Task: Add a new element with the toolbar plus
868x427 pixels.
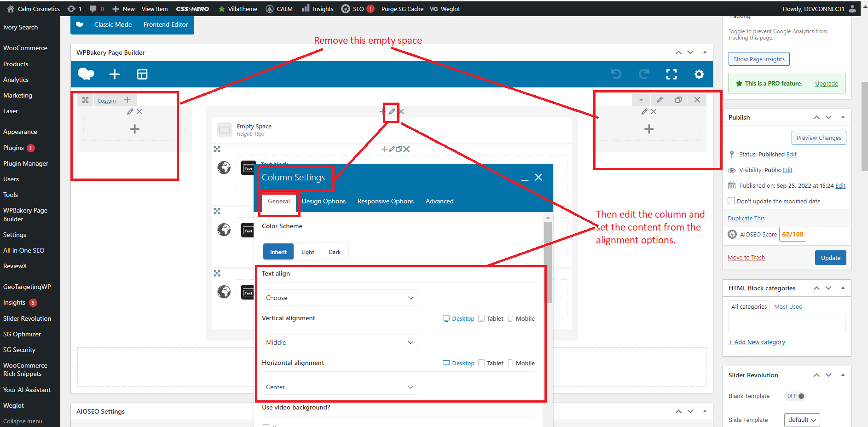Action: tap(115, 74)
